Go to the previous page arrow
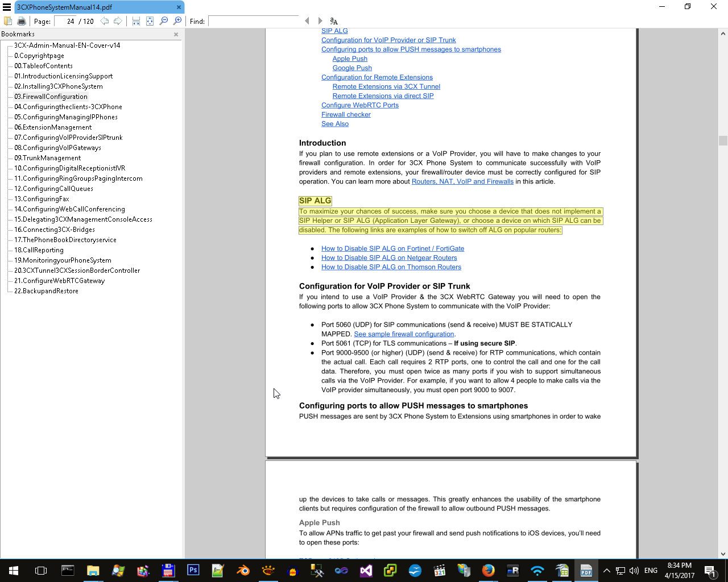 click(105, 21)
